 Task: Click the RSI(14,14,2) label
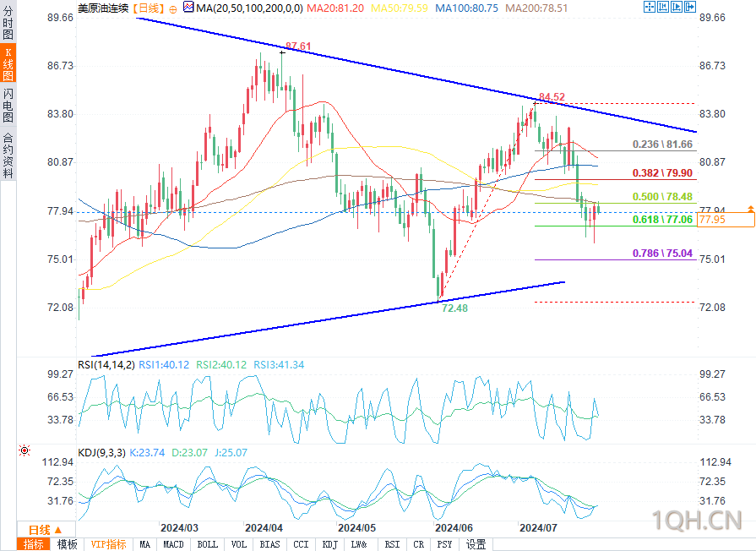coord(106,365)
